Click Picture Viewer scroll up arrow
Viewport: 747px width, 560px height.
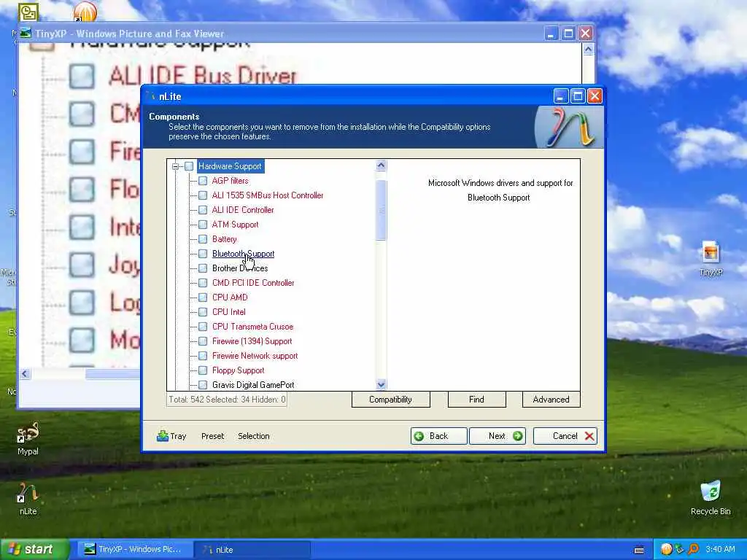tap(589, 50)
